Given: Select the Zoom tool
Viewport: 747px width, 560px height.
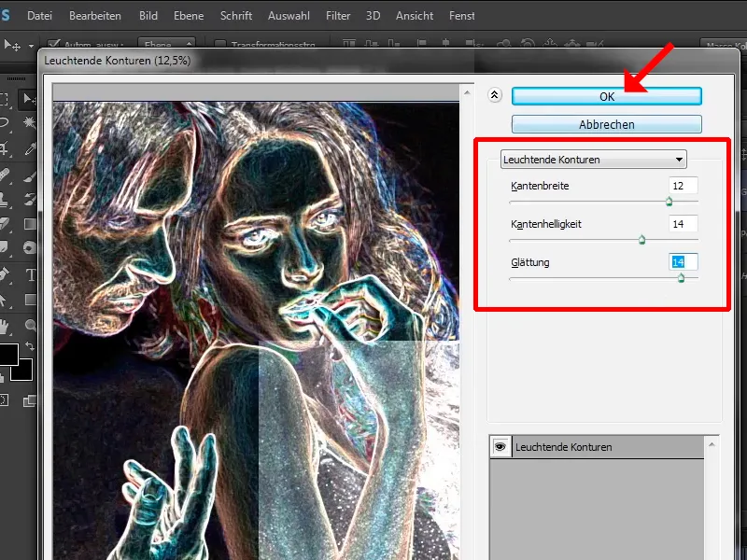Looking at the screenshot, I should point(30,326).
